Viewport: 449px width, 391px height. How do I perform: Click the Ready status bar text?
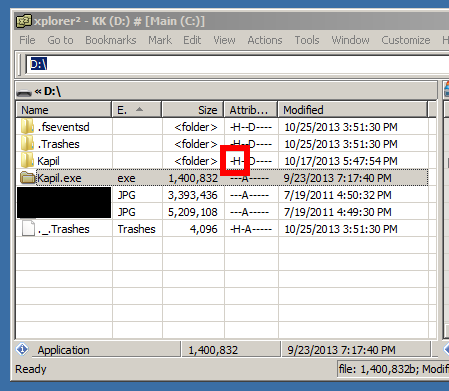click(x=31, y=369)
